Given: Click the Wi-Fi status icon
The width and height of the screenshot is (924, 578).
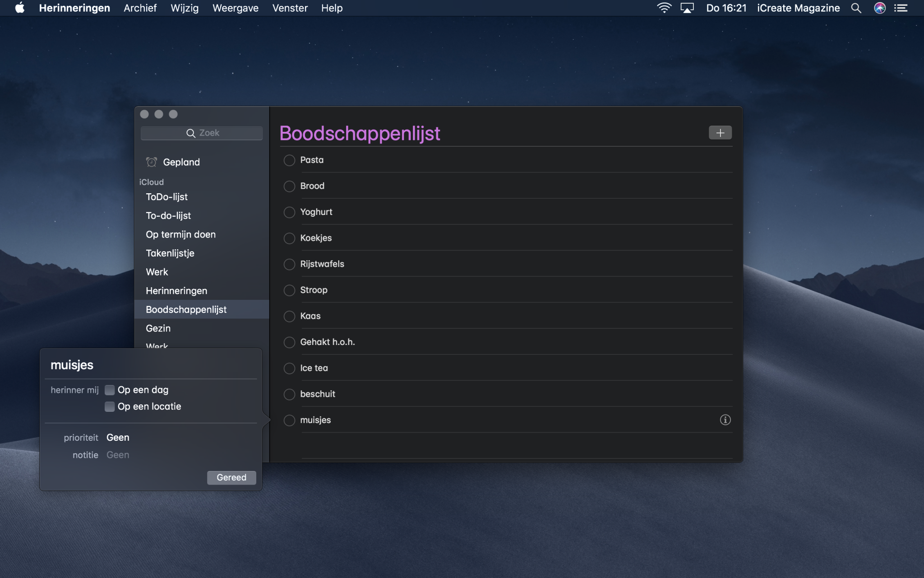Looking at the screenshot, I should [x=664, y=8].
